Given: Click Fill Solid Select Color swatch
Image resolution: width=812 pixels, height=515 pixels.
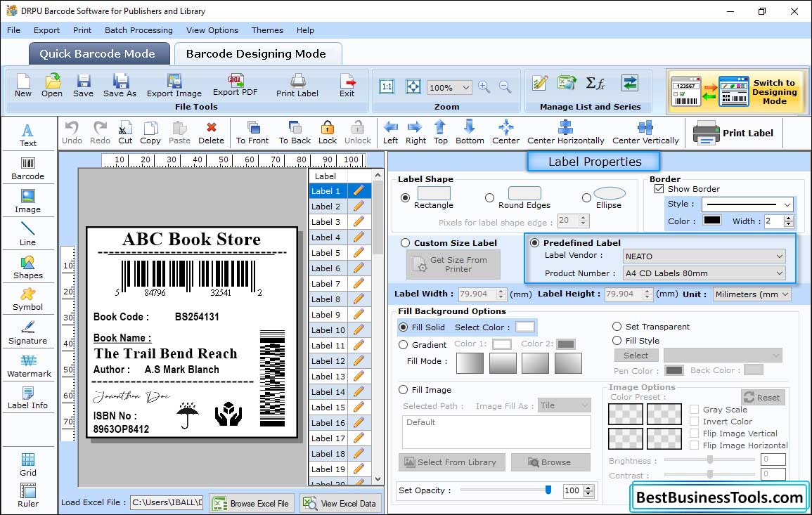Looking at the screenshot, I should tap(524, 327).
